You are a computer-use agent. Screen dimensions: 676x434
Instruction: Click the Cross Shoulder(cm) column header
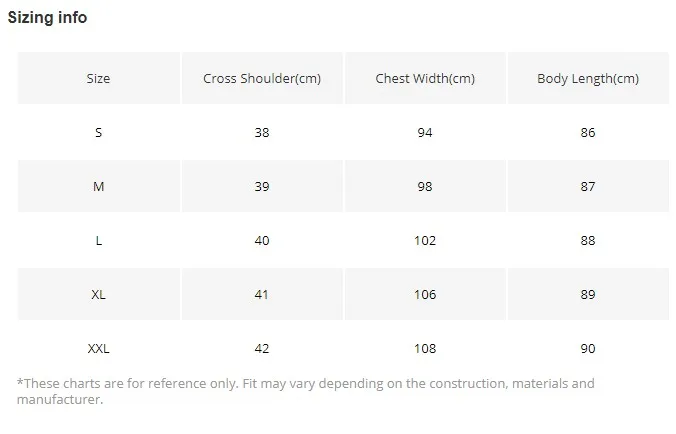262,79
